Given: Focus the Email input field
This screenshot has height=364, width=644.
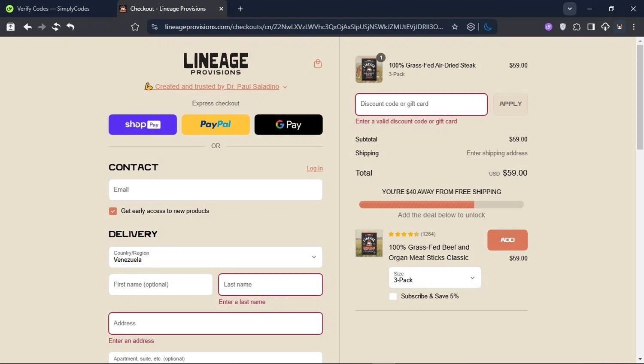Looking at the screenshot, I should (x=216, y=190).
